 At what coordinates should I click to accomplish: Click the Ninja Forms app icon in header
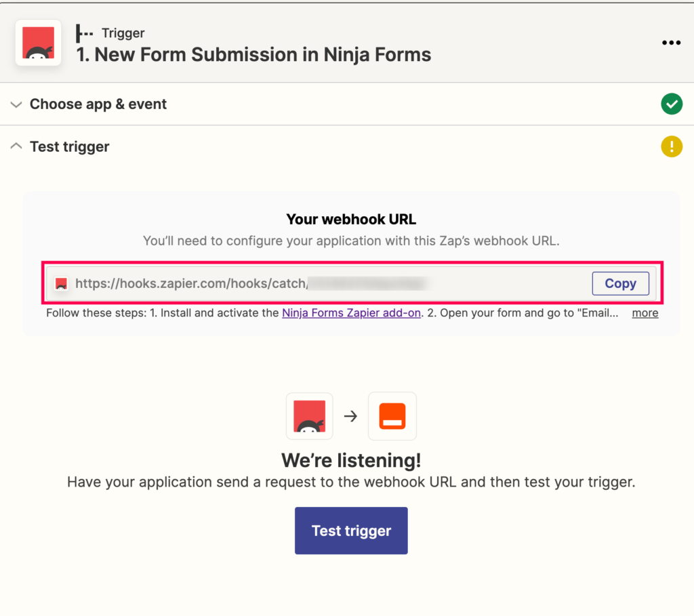click(38, 43)
